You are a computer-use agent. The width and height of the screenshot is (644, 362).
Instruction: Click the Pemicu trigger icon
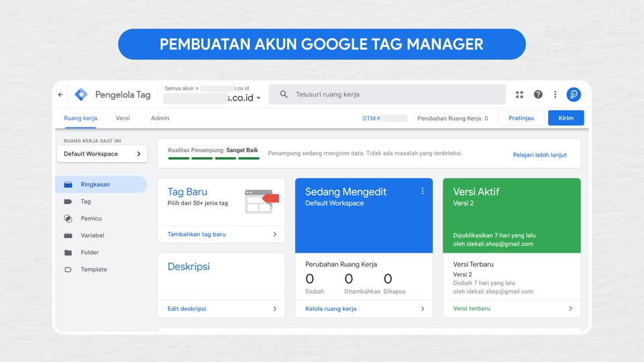[68, 219]
